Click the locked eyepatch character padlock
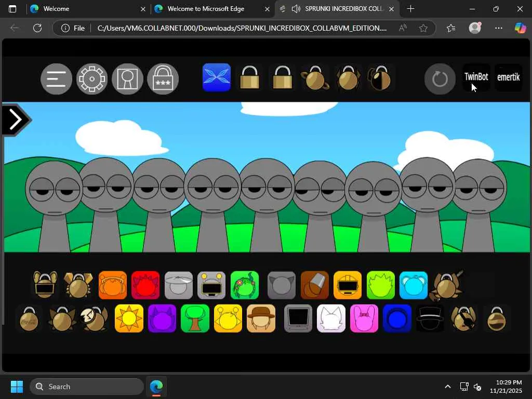The height and width of the screenshot is (399, 532). [x=463, y=318]
